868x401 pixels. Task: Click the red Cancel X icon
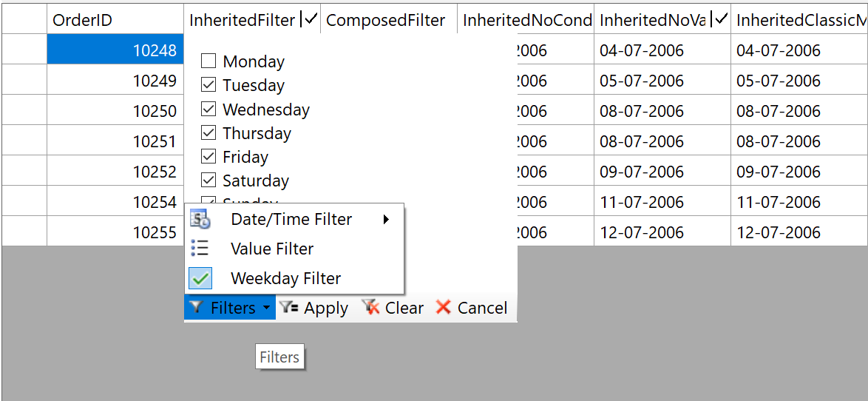point(444,308)
